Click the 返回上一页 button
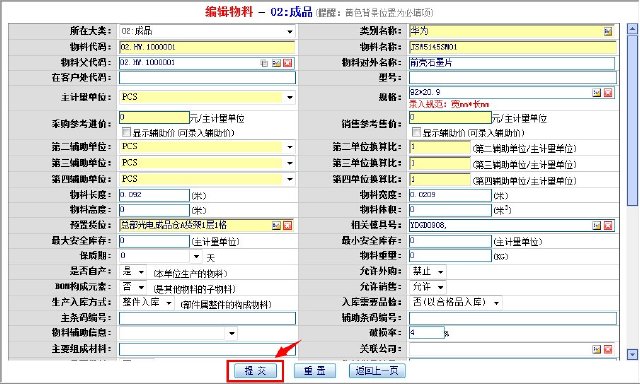Screen dimensions: 640x384 tap(377, 371)
